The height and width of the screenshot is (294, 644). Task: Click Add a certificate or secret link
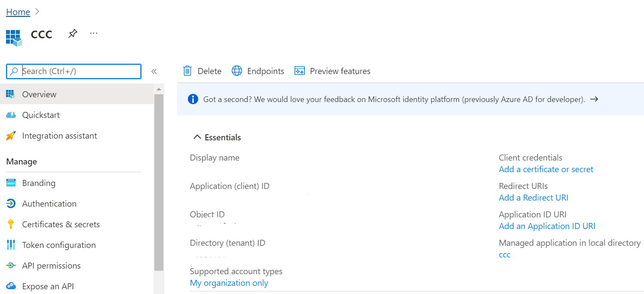click(x=546, y=169)
